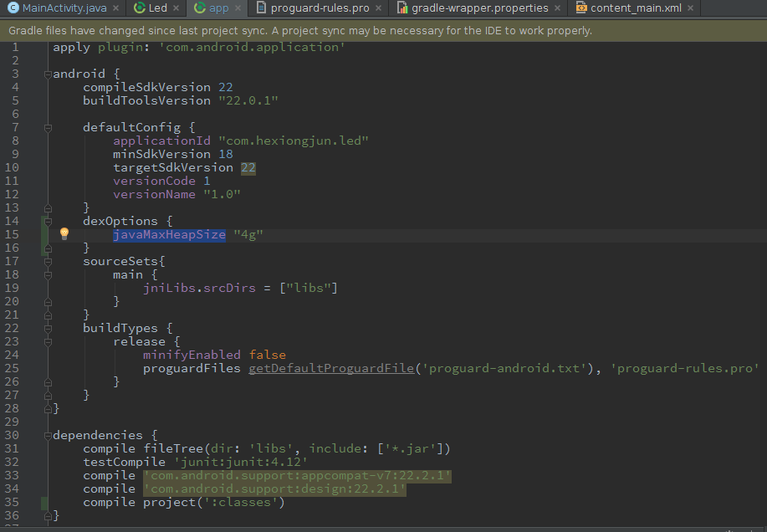Close the MainActivity.java tab

click(x=116, y=8)
